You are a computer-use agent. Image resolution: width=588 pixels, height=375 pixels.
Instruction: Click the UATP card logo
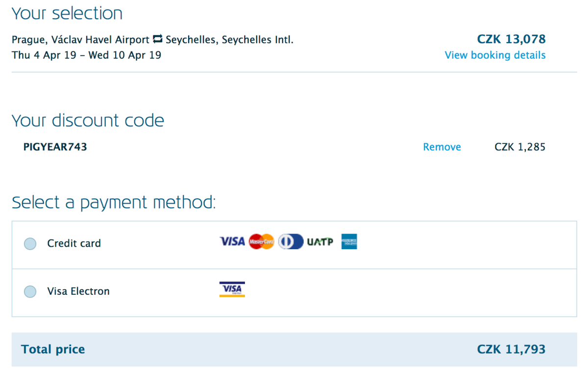pyautogui.click(x=320, y=241)
